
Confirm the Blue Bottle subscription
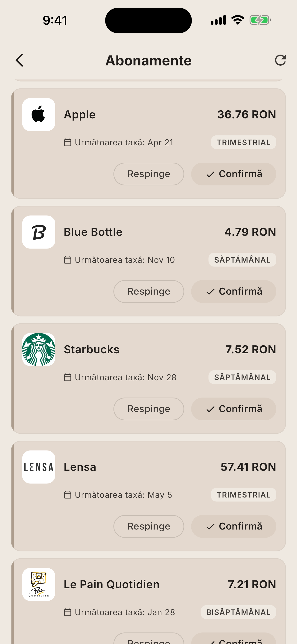coord(233,292)
